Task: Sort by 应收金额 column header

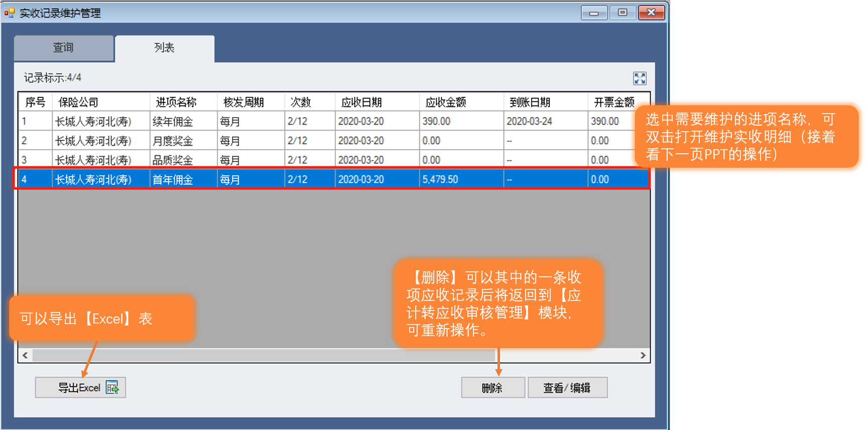Action: point(446,102)
